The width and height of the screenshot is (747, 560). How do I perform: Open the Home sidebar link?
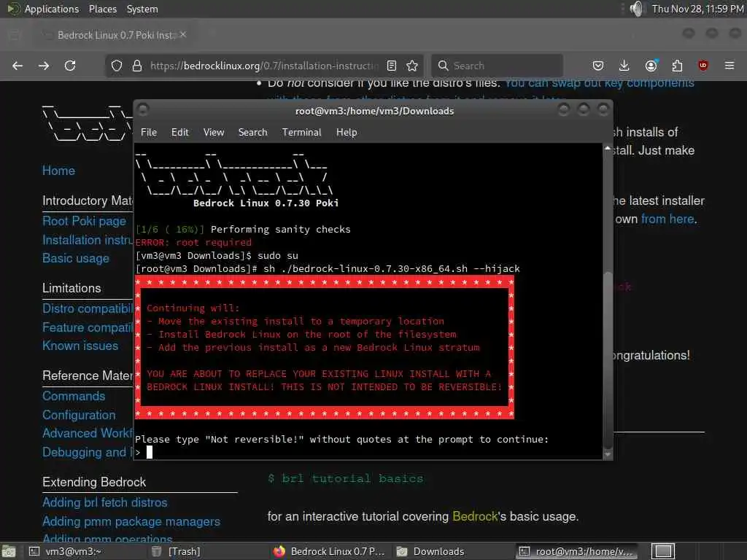tap(58, 171)
